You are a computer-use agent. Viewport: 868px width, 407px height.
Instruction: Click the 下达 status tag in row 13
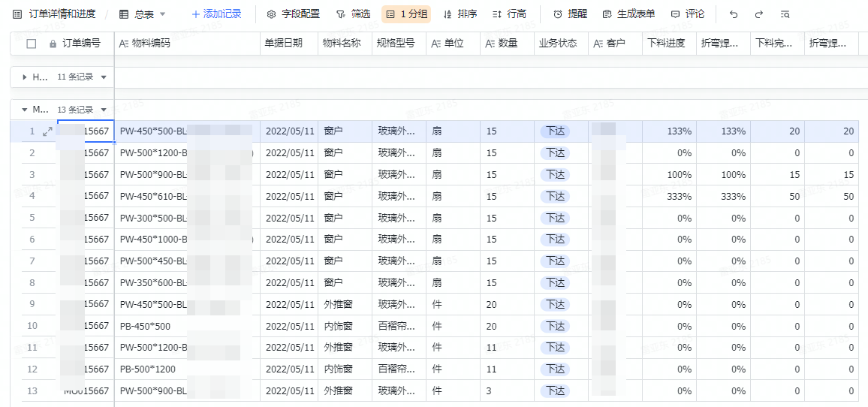[x=555, y=391]
